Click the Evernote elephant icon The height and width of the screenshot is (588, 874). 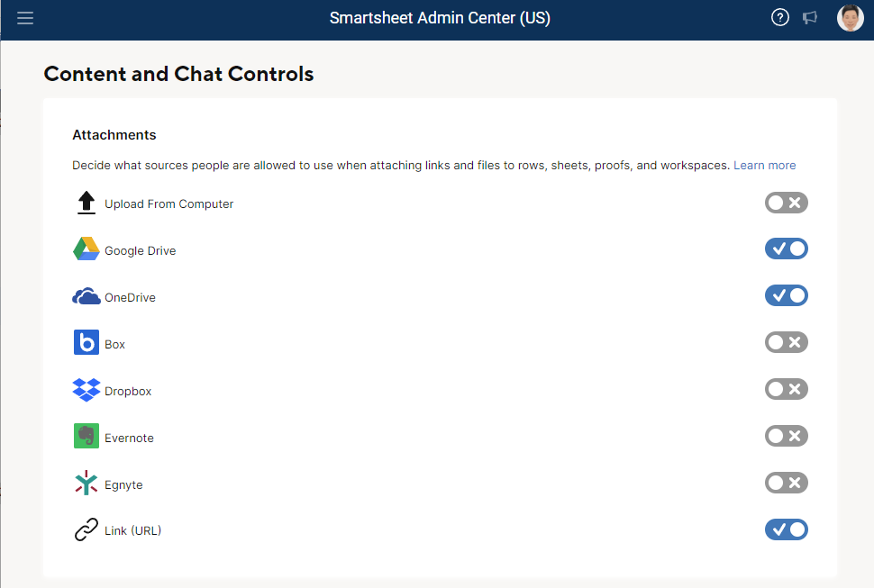pyautogui.click(x=86, y=437)
